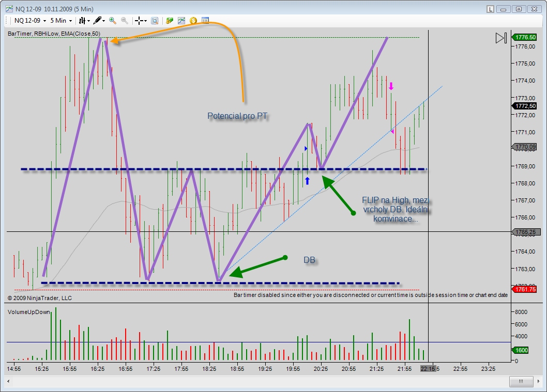
Task: Open the NQ 12-09 instrument dropdown
Action: pos(30,21)
